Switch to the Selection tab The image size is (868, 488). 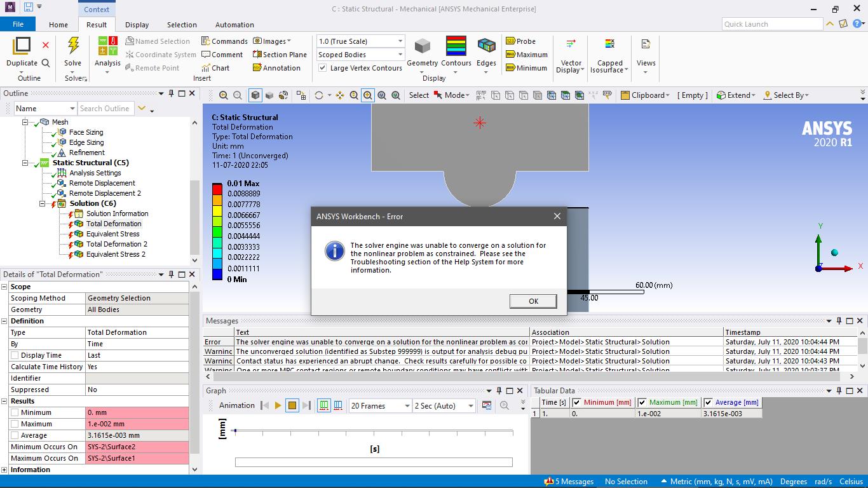coord(182,25)
